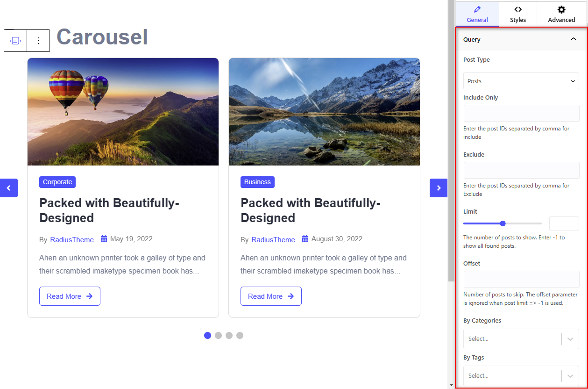The height and width of the screenshot is (389, 588).
Task: Click the Query section header label
Action: (x=472, y=40)
